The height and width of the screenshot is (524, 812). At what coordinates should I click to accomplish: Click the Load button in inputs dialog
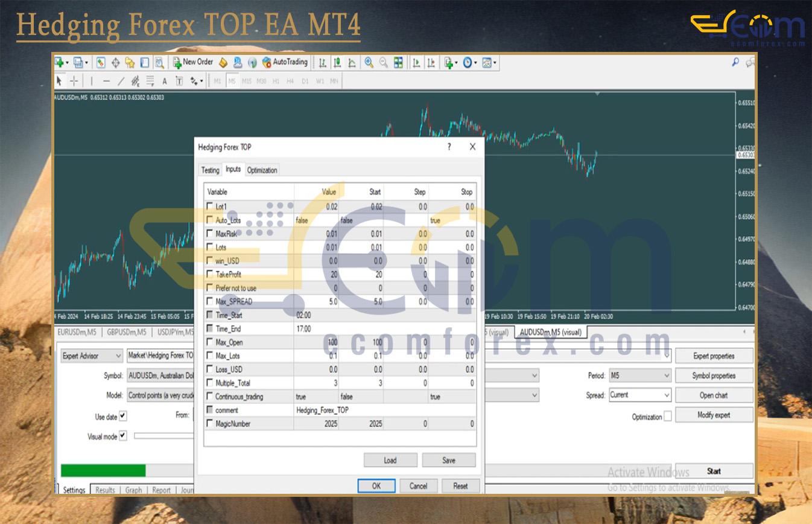pyautogui.click(x=390, y=460)
